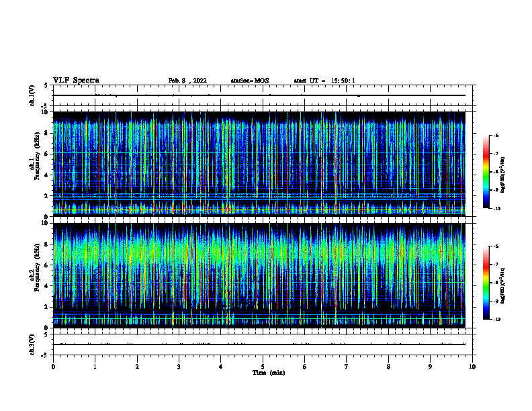532x411 pixels.
Task: Click the ch.3 voltage waveform trace
Action: pyautogui.click(x=259, y=345)
